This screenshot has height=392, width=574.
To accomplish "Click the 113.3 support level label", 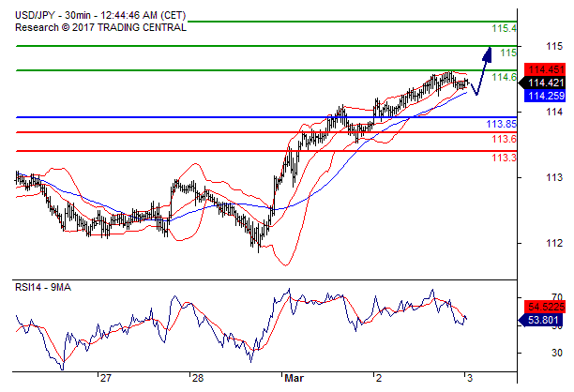I will point(505,158).
